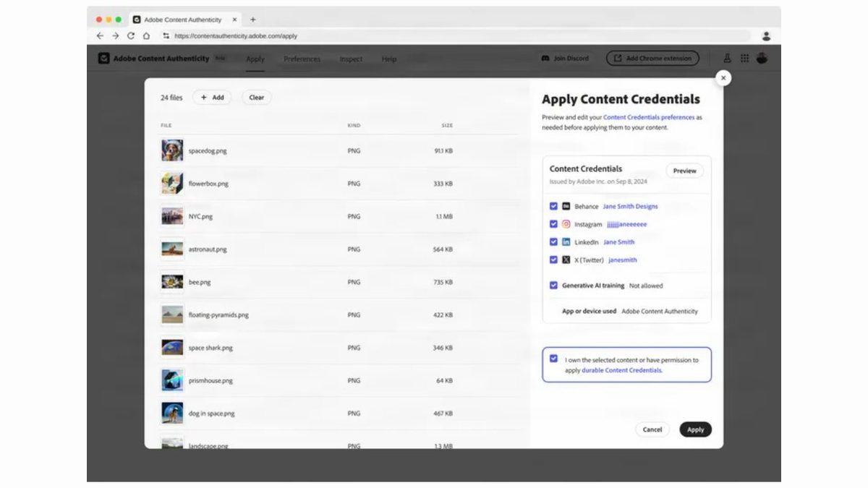The height and width of the screenshot is (488, 868).
Task: Uncheck the LinkedIn credential checkbox
Action: click(x=553, y=241)
